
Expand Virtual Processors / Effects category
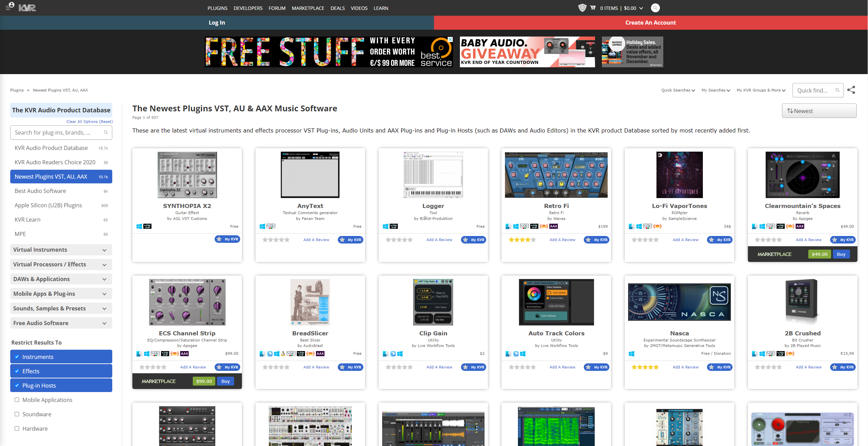tap(61, 264)
